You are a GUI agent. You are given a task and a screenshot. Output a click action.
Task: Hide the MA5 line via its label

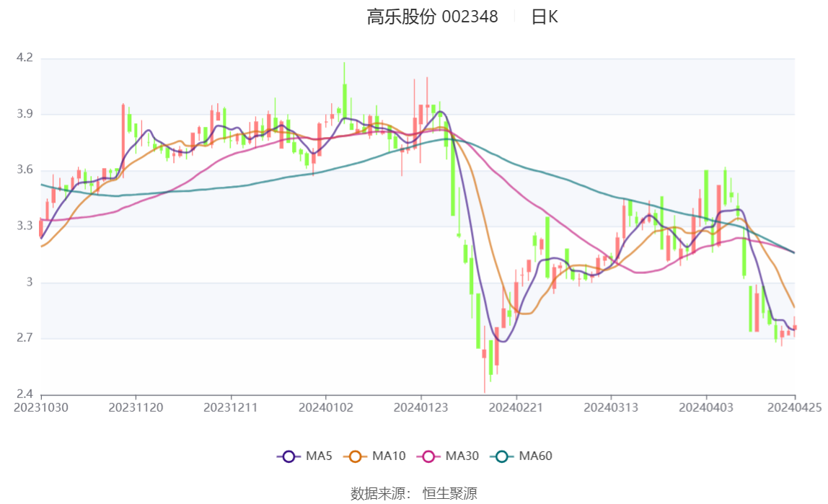319,456
